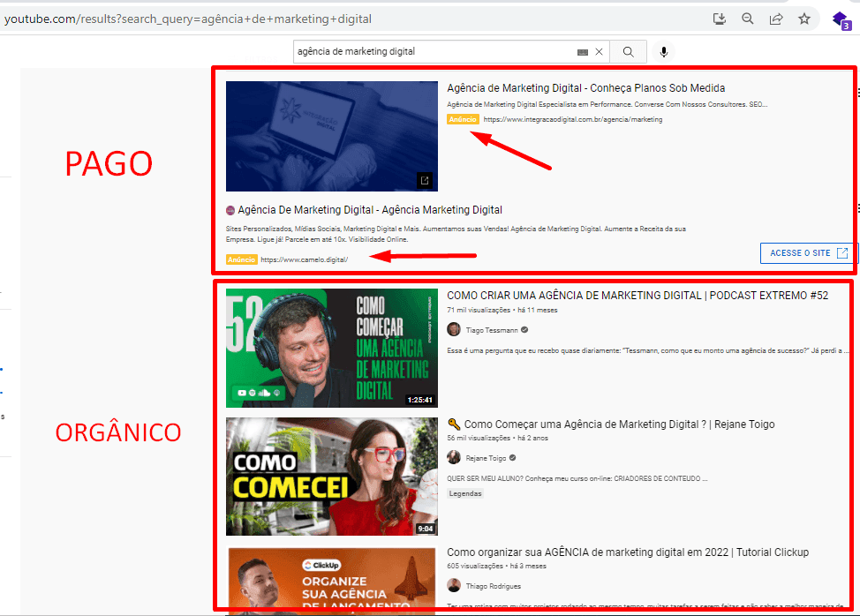Play the Podcast Extremo #52 video thumbnail
Viewport: 860px width, 616px height.
click(331, 348)
